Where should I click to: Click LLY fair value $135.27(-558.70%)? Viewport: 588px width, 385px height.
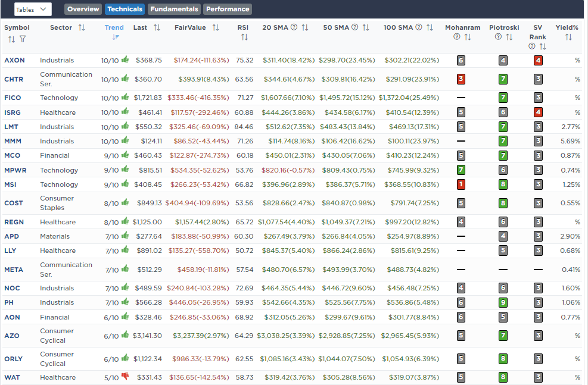coord(198,251)
